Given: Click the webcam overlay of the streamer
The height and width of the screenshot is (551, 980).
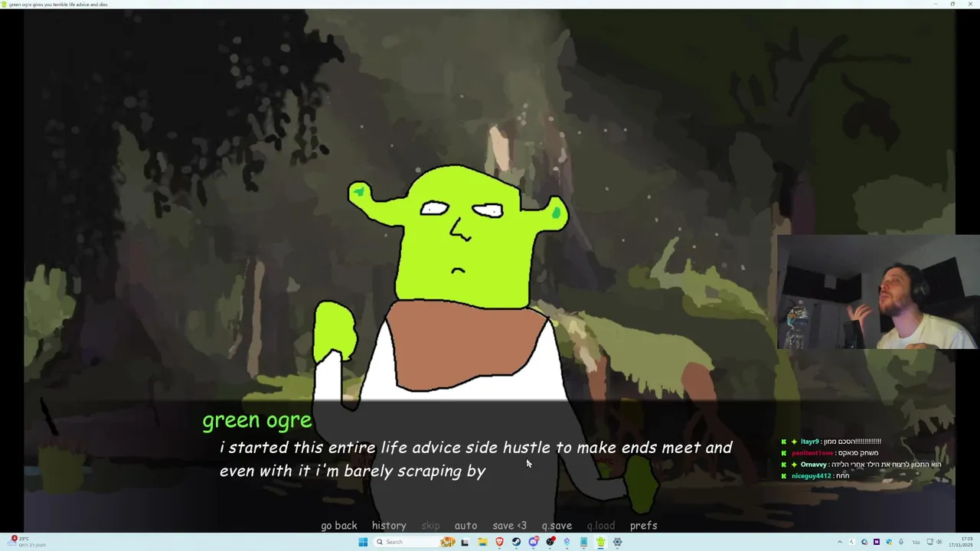Looking at the screenshot, I should (x=878, y=292).
